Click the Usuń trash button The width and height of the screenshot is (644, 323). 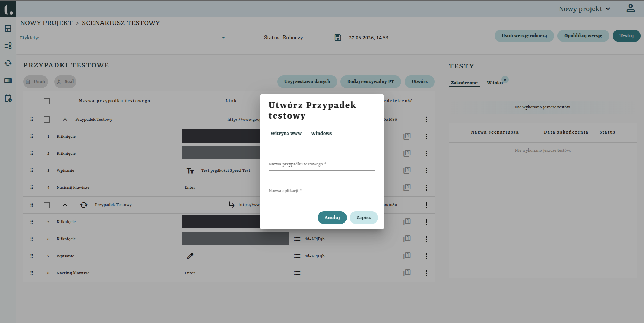point(35,82)
